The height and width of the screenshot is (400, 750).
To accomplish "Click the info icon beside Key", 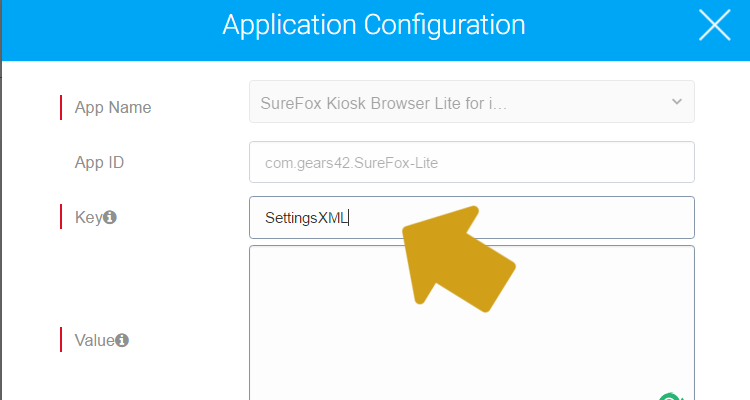I will pyautogui.click(x=110, y=216).
